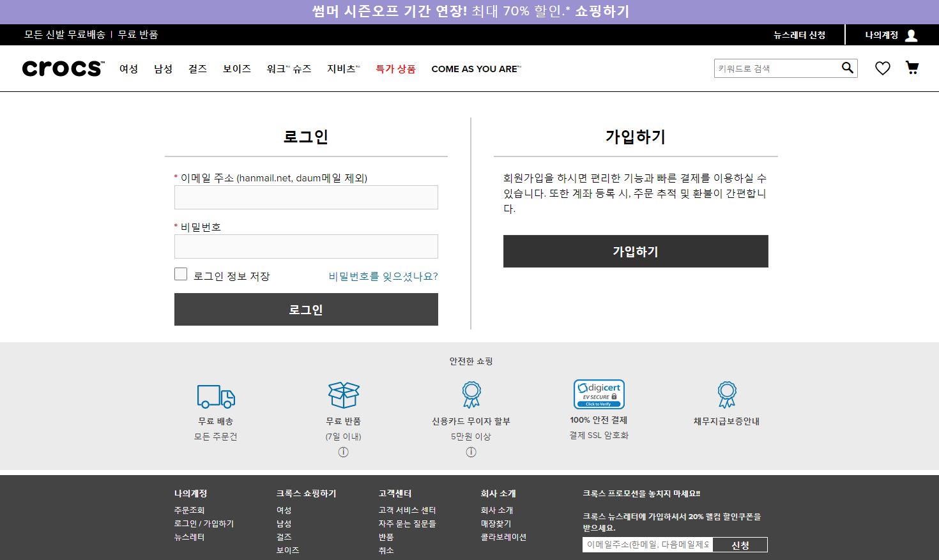Open the 지비츠 menu

click(344, 69)
